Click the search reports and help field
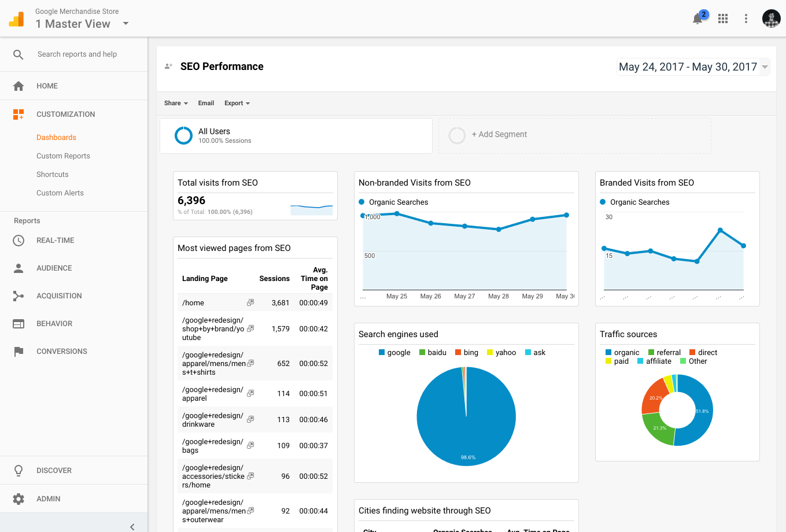 77,54
